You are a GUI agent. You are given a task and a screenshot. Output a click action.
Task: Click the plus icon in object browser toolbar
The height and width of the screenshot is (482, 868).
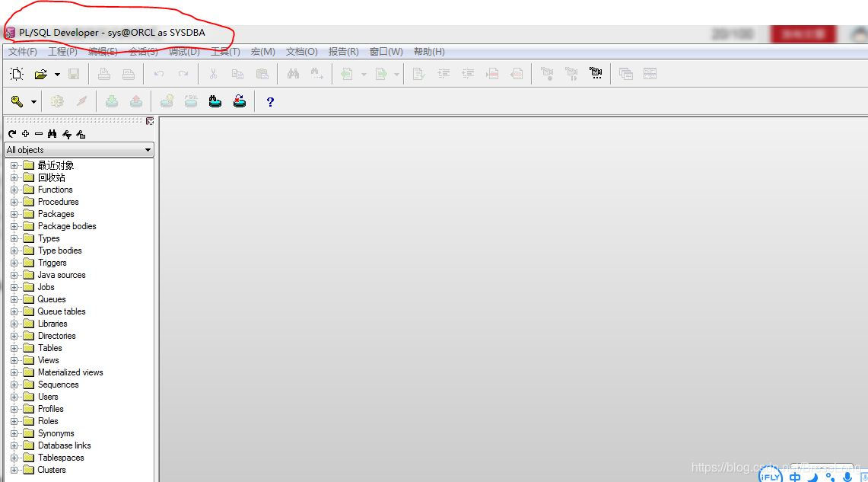[25, 134]
